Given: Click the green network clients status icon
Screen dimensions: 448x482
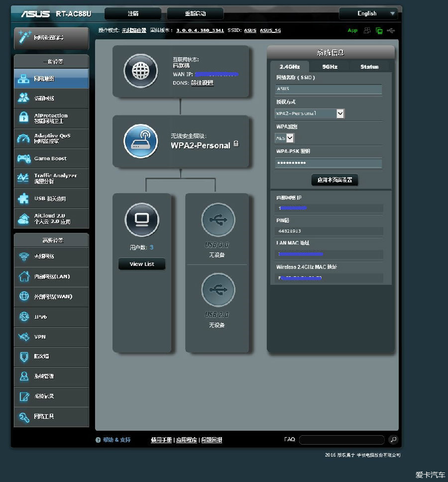Looking at the screenshot, I should pos(379,31).
